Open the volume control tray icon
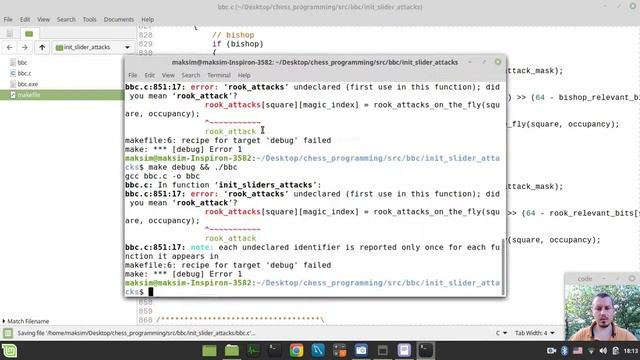The image size is (640, 360). (x=603, y=351)
